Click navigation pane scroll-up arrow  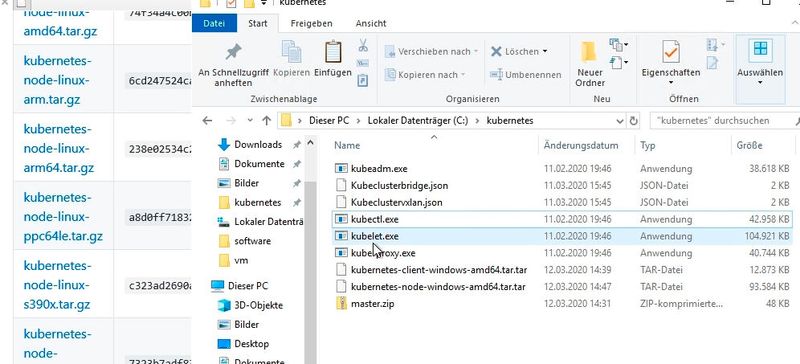(x=311, y=144)
